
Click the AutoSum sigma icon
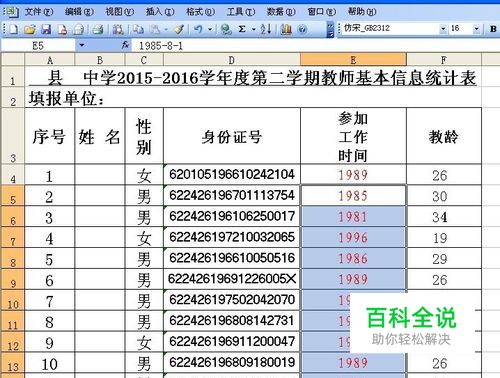click(x=242, y=29)
